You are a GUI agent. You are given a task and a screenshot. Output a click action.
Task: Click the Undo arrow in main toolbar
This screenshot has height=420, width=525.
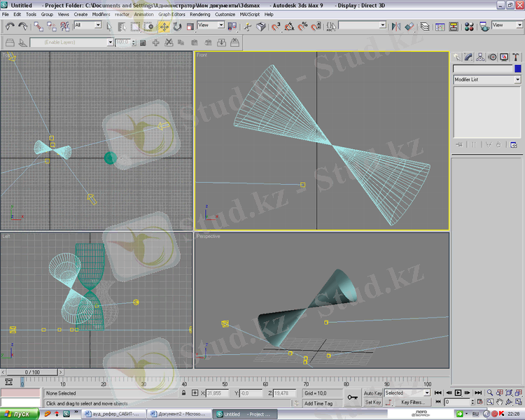[x=10, y=27]
